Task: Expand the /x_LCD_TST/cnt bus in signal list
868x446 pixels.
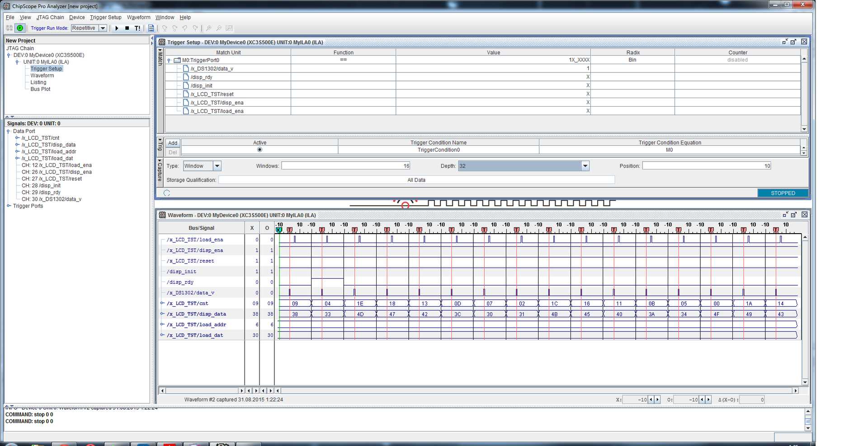Action: coord(17,138)
